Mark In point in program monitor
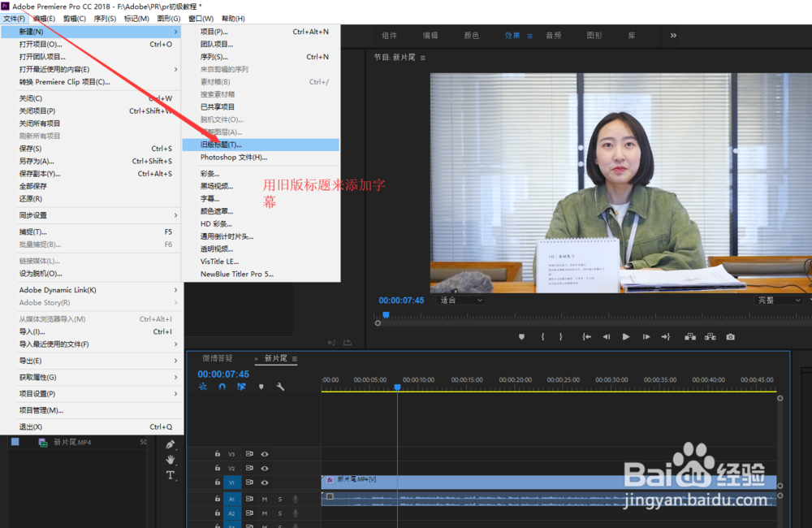Screen dimensions: 812x528 [542, 337]
